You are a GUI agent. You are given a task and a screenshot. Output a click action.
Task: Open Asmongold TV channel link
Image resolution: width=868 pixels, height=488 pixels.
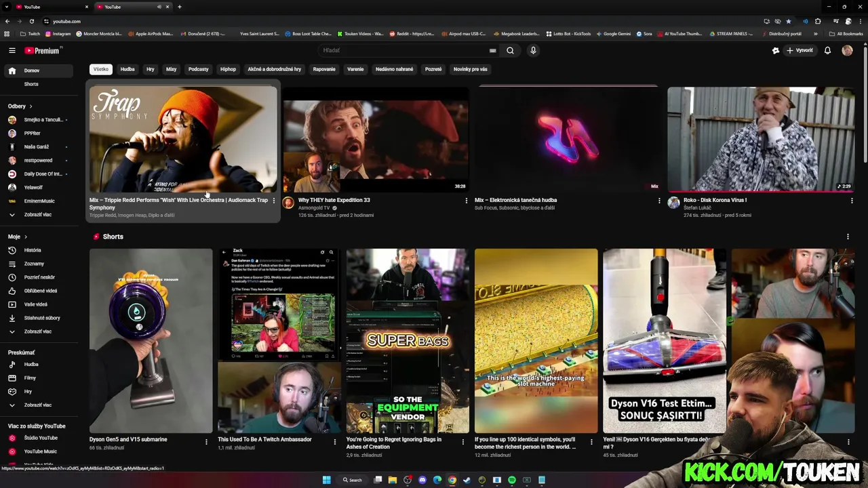[x=313, y=208]
